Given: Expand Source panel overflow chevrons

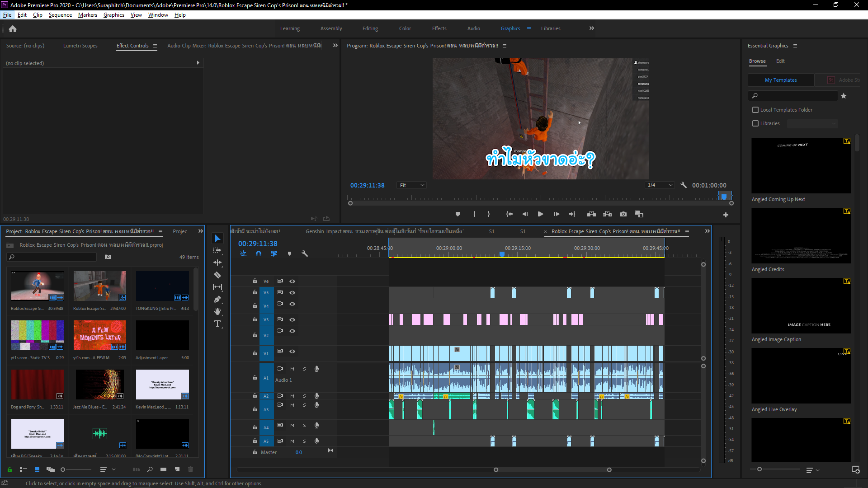Looking at the screenshot, I should [335, 45].
